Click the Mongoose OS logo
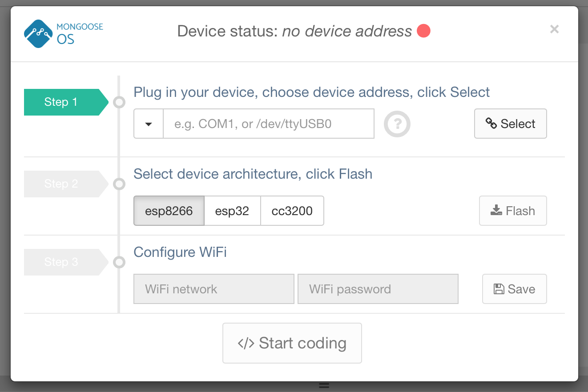 point(63,34)
